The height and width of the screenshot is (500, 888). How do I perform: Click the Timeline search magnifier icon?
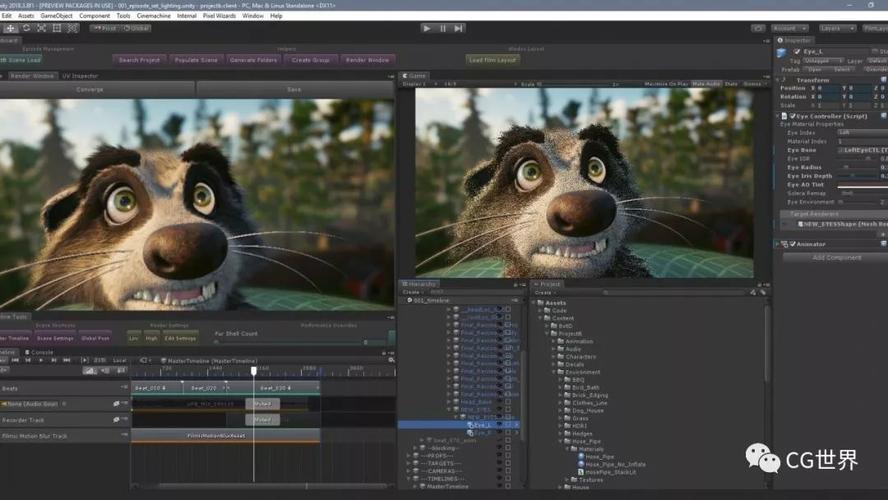tap(391, 360)
